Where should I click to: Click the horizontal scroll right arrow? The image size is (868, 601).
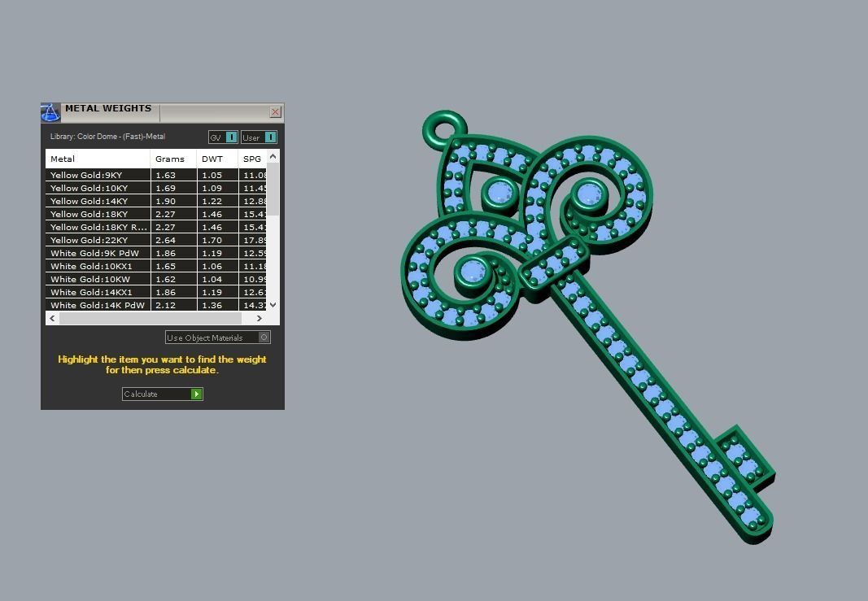coord(259,318)
